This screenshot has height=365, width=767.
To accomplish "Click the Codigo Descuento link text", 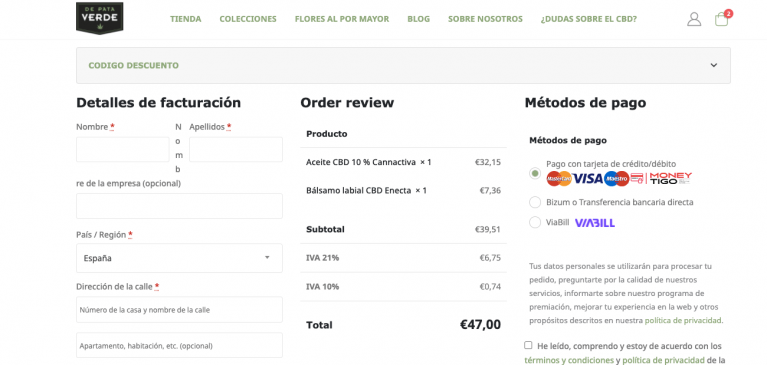I will click(134, 66).
